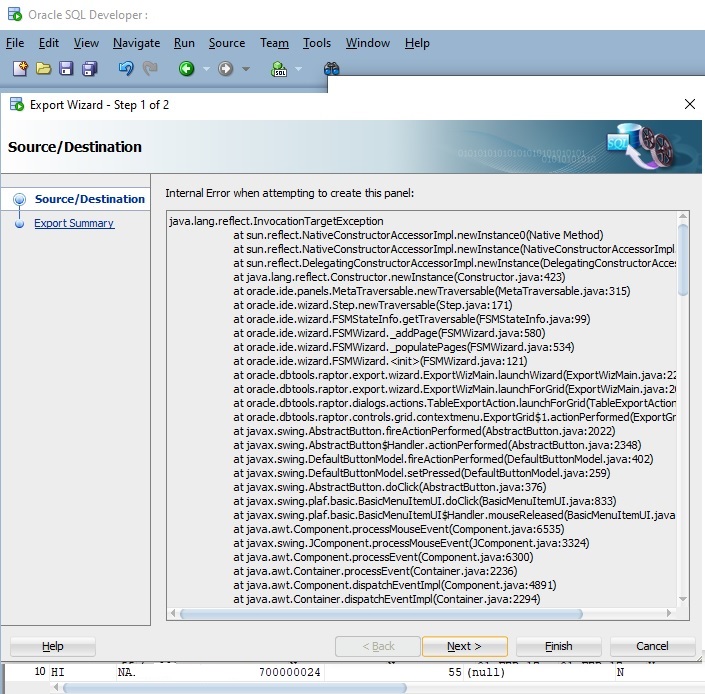Expand the SQL Worksheet connection dropdown arrow
Viewport: 705px width, 694px height.
tap(298, 69)
